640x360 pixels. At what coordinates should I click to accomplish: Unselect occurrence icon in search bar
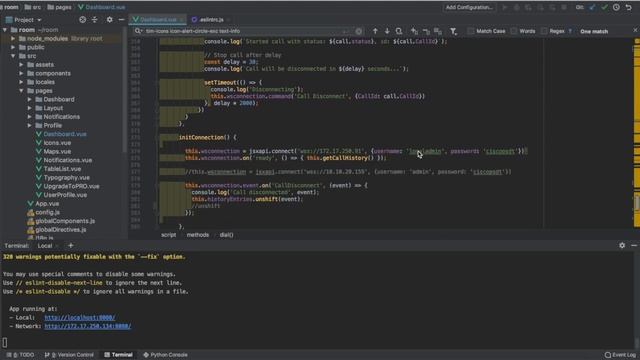[x=426, y=31]
